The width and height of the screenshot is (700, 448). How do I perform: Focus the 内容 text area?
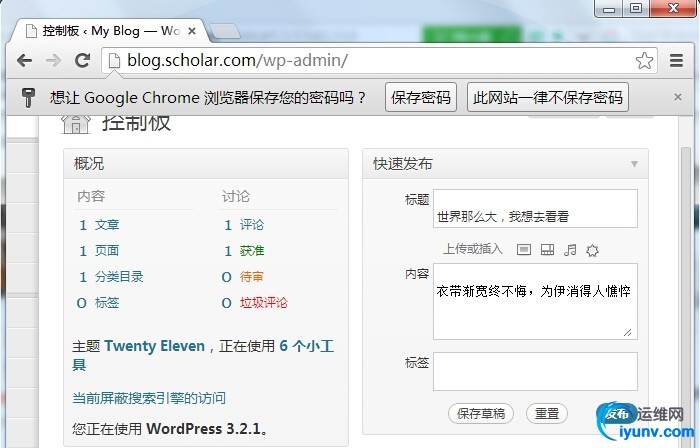click(x=535, y=301)
